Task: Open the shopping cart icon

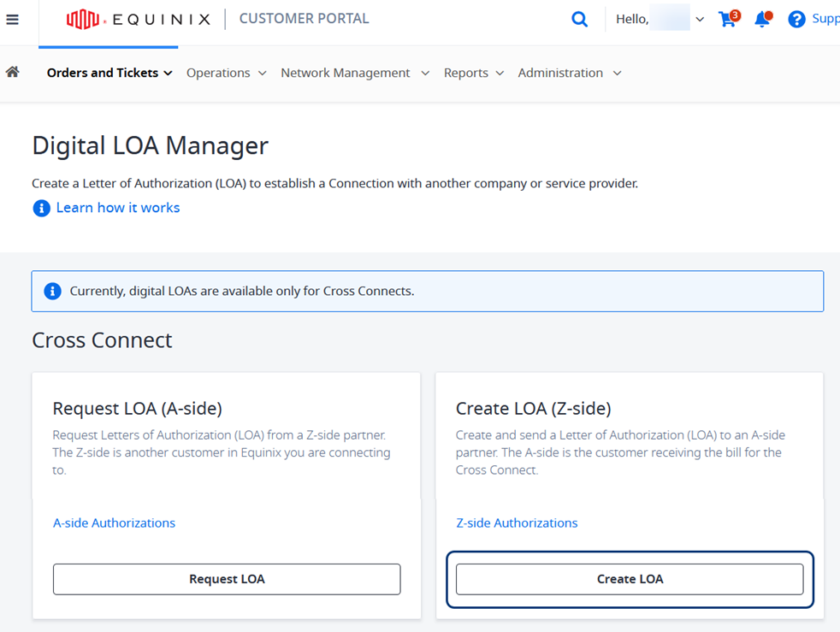Action: [x=729, y=18]
